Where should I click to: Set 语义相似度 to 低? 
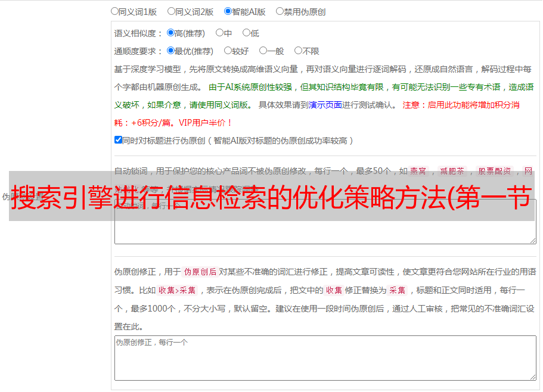coord(246,33)
